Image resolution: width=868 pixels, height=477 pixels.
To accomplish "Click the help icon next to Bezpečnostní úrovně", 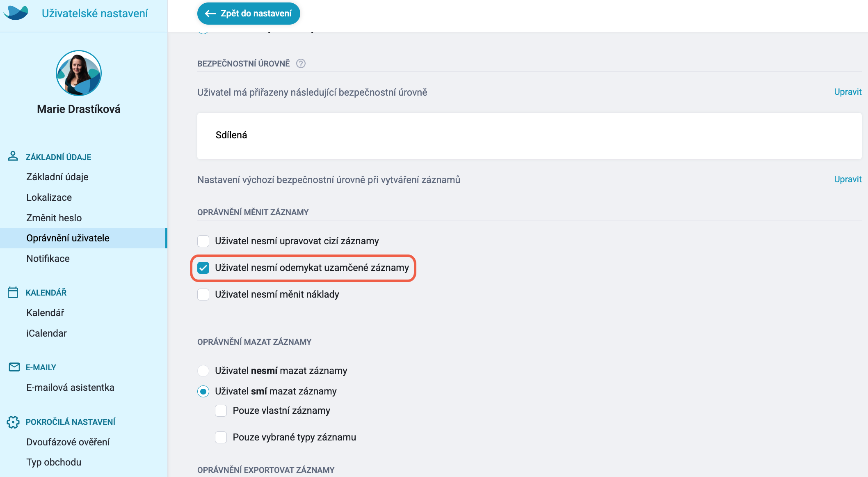I will [x=301, y=64].
